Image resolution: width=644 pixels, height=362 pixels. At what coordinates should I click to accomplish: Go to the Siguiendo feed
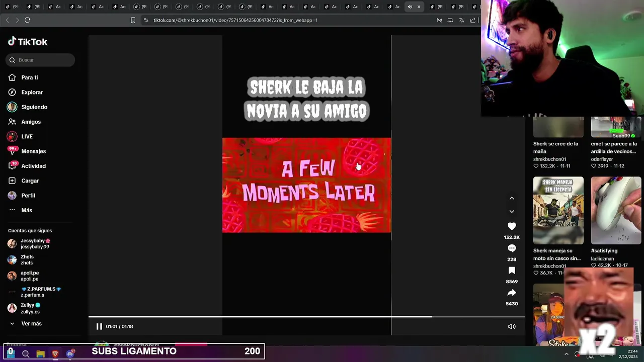pyautogui.click(x=34, y=107)
